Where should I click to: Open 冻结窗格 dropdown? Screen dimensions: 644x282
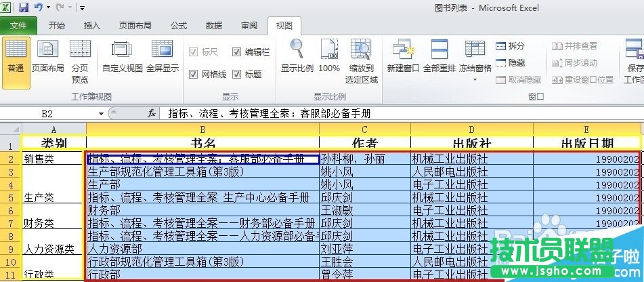click(475, 62)
